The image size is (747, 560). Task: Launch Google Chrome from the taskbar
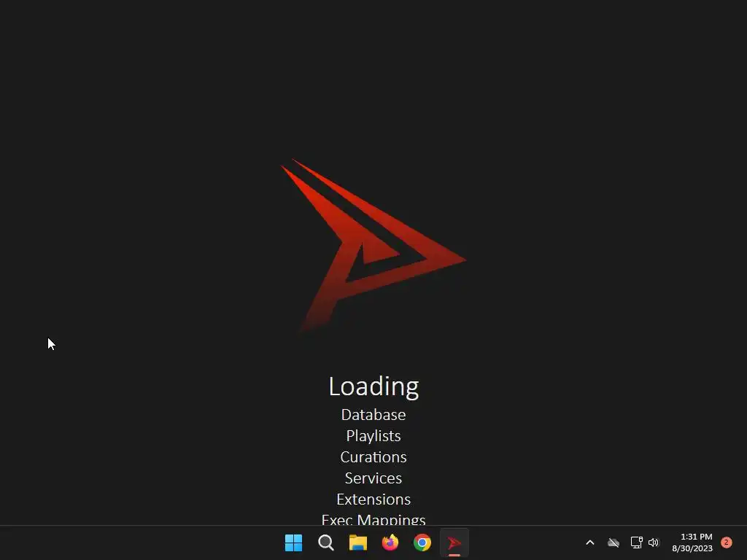(x=422, y=542)
